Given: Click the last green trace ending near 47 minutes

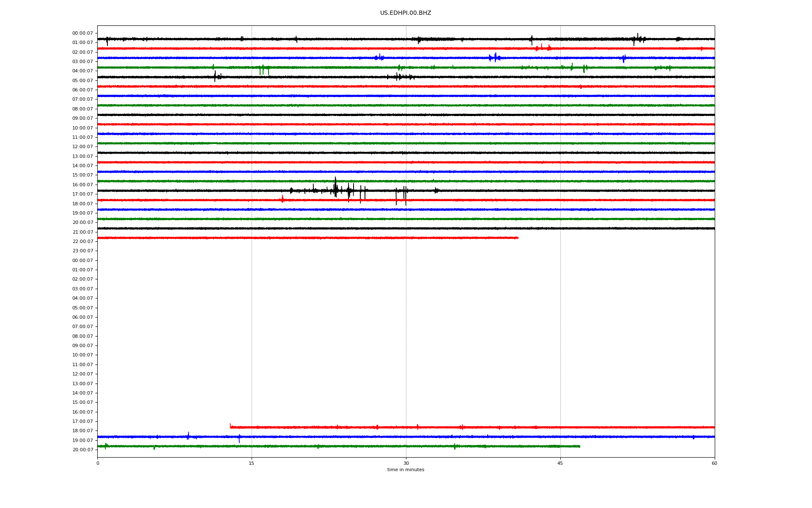Looking at the screenshot, I should tap(338, 446).
